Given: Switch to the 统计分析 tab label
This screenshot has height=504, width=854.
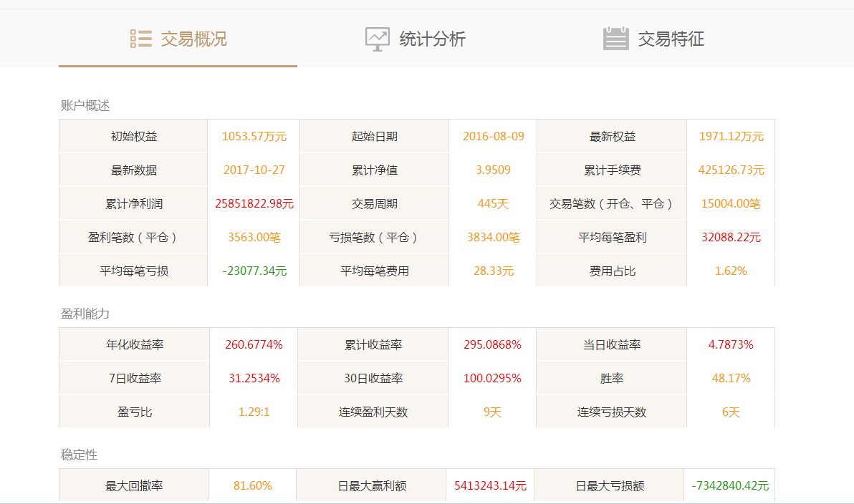Looking at the screenshot, I should click(432, 39).
